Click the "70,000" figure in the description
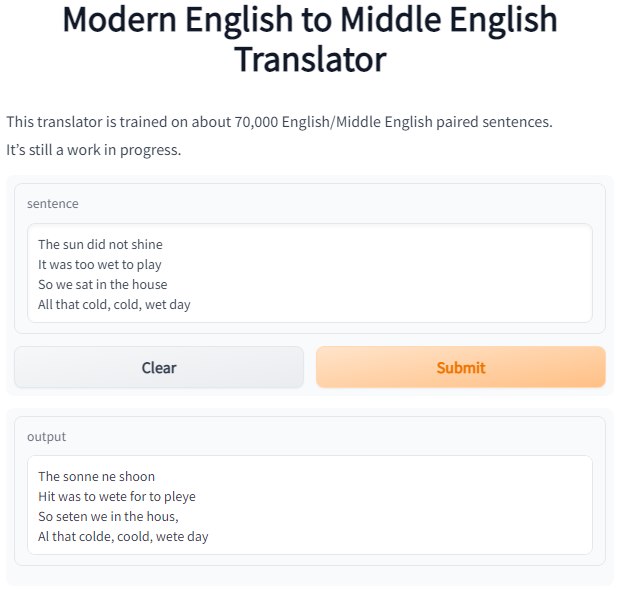This screenshot has width=630, height=590. (256, 122)
